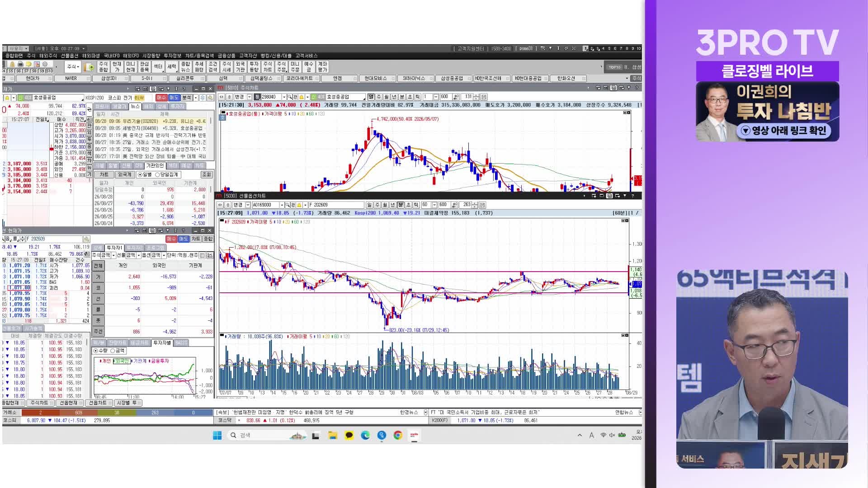Click the chart view icon next to 단위 label
Image resolution: width=868 pixels, height=488 pixels.
(x=209, y=255)
